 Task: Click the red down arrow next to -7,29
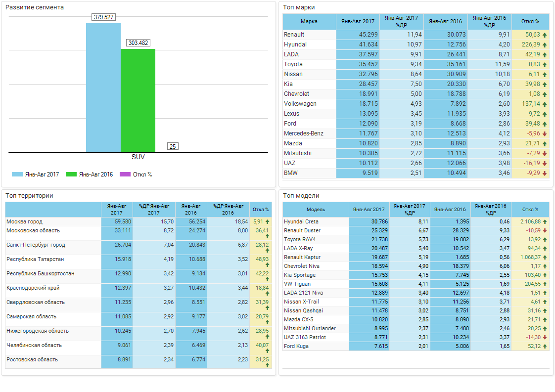point(545,154)
